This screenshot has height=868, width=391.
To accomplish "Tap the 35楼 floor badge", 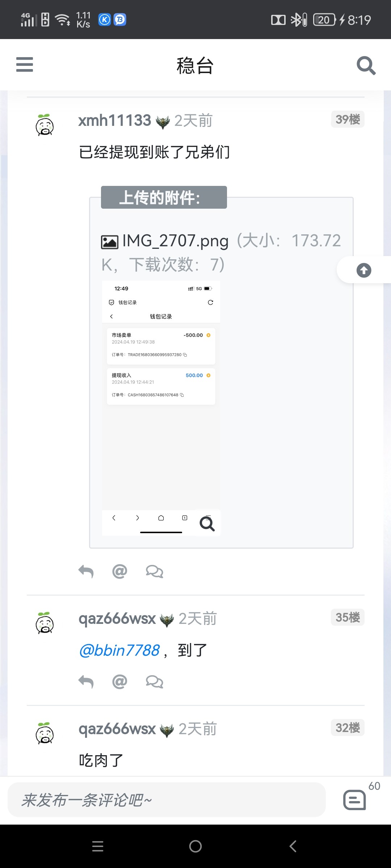I will point(348,617).
